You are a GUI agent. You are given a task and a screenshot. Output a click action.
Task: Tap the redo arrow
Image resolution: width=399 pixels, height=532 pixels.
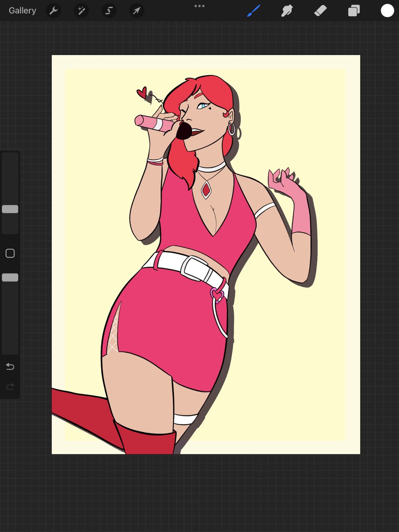coord(10,387)
